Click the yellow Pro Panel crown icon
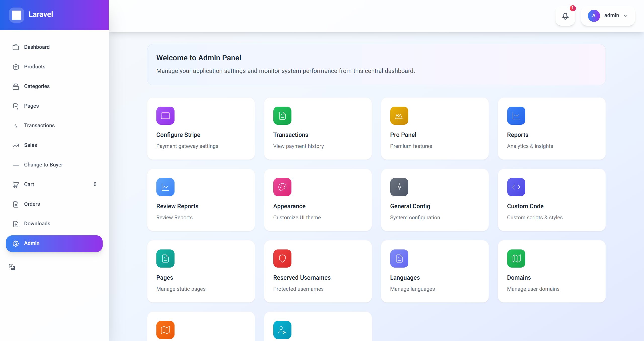 pos(399,116)
